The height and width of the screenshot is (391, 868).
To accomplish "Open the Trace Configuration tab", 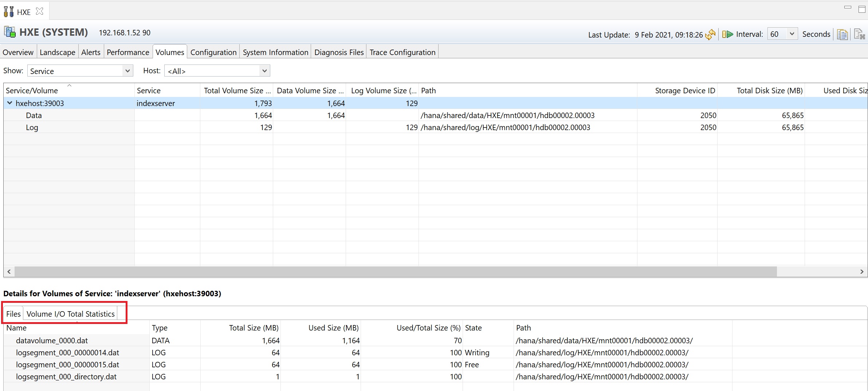I will point(402,52).
